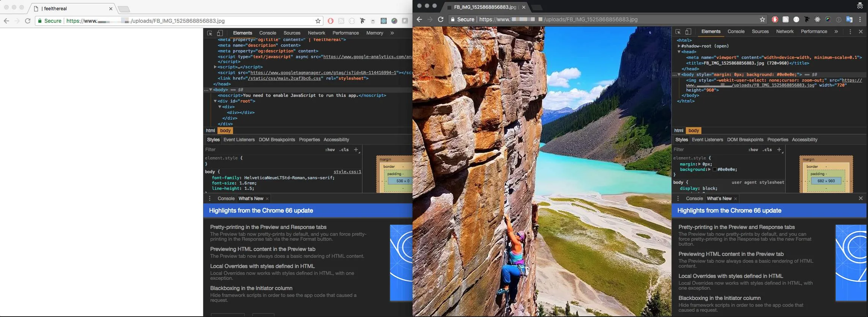Click the red AdBlock stop-hand extension in right window
The image size is (868, 317).
775,19
